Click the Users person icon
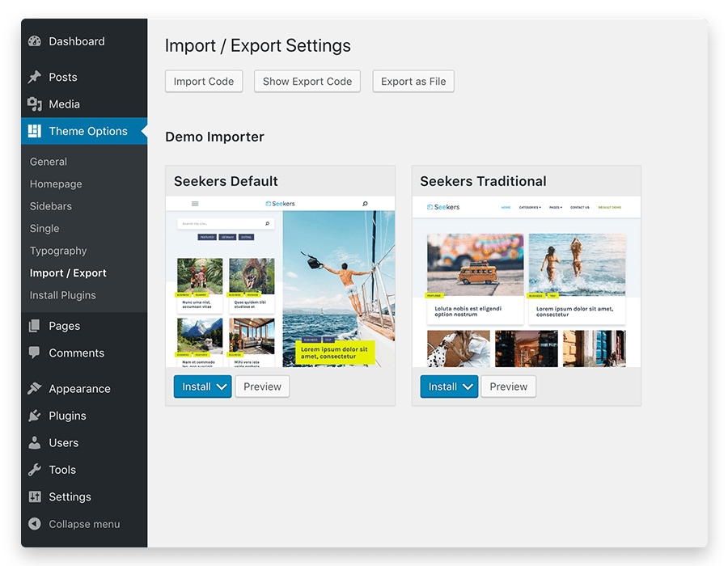 coord(34,442)
